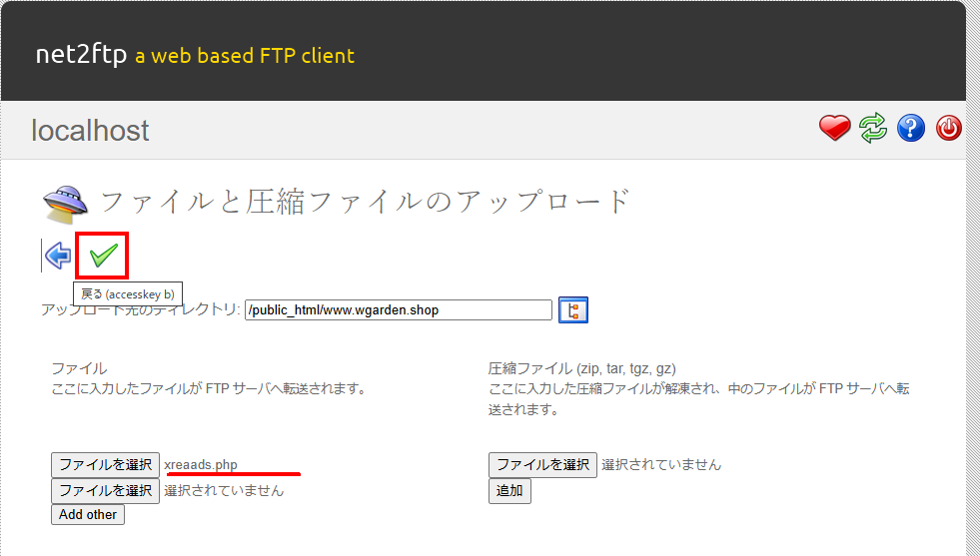Click the upload directory path field
Image resolution: width=980 pixels, height=556 pixels.
click(x=398, y=310)
